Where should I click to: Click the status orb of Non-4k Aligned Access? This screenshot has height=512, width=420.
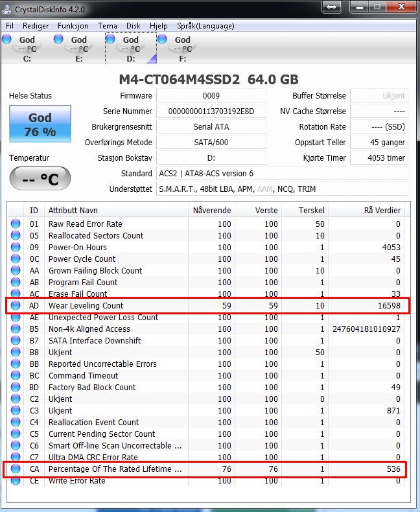(16, 329)
